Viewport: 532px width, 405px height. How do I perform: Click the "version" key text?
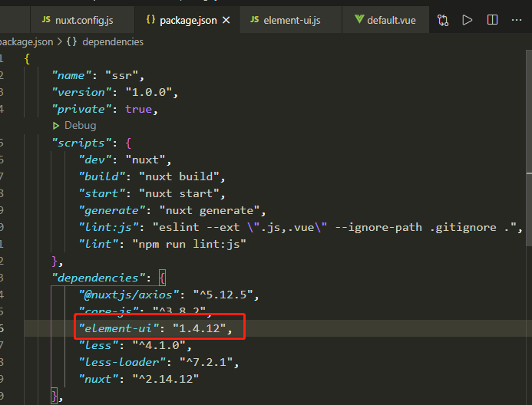click(x=81, y=92)
